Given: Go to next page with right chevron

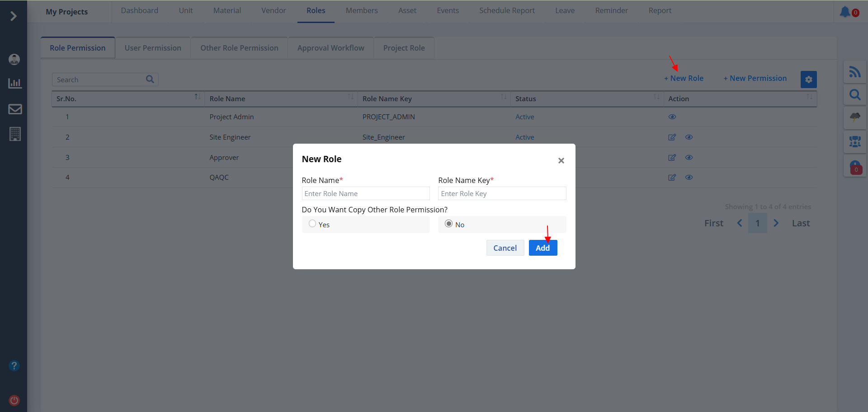Looking at the screenshot, I should pos(776,223).
